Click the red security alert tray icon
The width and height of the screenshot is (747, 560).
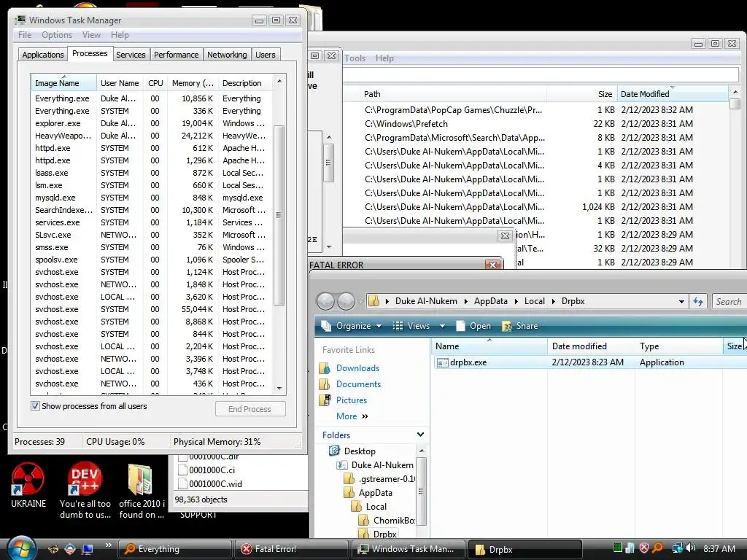point(643,548)
